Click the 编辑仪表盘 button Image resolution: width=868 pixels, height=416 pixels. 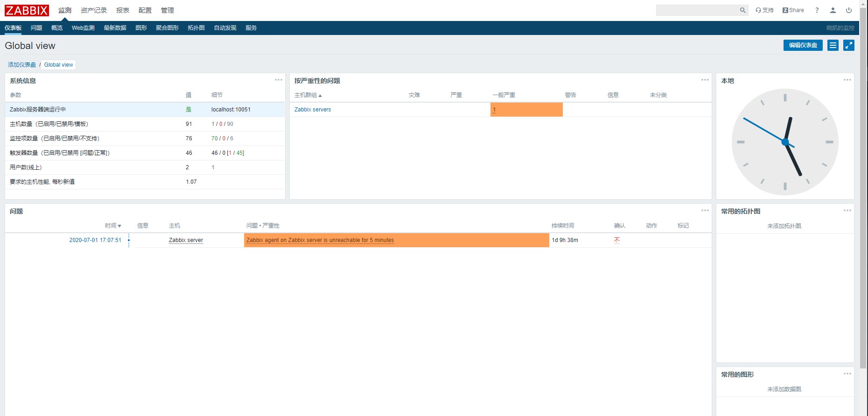(x=803, y=45)
